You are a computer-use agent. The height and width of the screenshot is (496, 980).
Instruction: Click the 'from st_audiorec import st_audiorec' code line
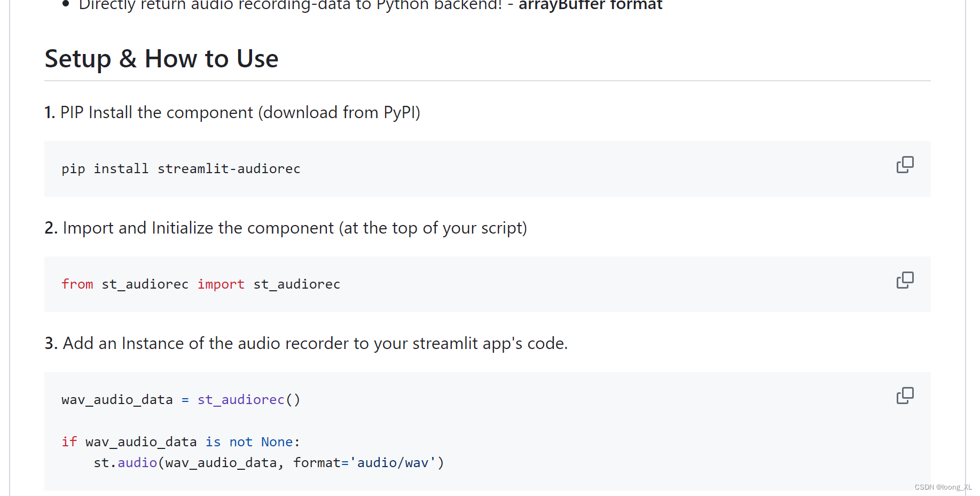pos(201,284)
